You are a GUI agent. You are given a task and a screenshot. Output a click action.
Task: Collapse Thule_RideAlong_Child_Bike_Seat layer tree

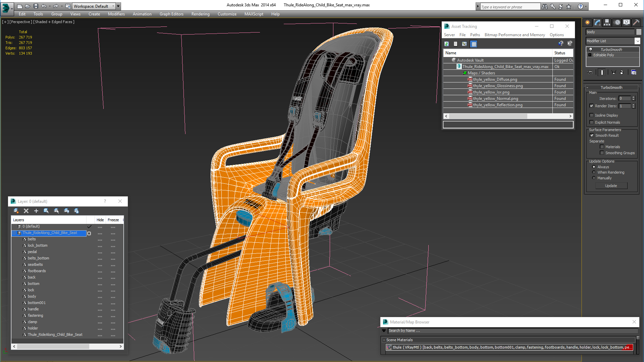pos(14,233)
